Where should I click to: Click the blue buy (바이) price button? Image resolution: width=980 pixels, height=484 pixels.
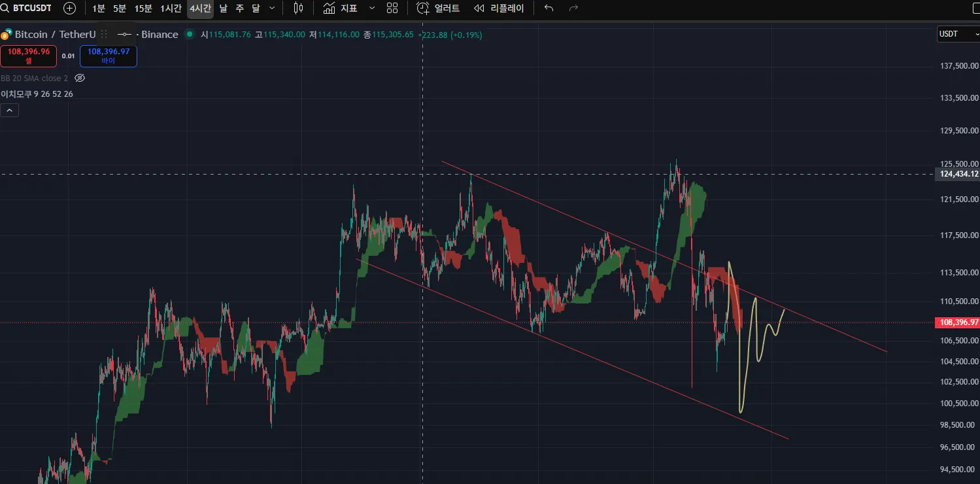(109, 56)
